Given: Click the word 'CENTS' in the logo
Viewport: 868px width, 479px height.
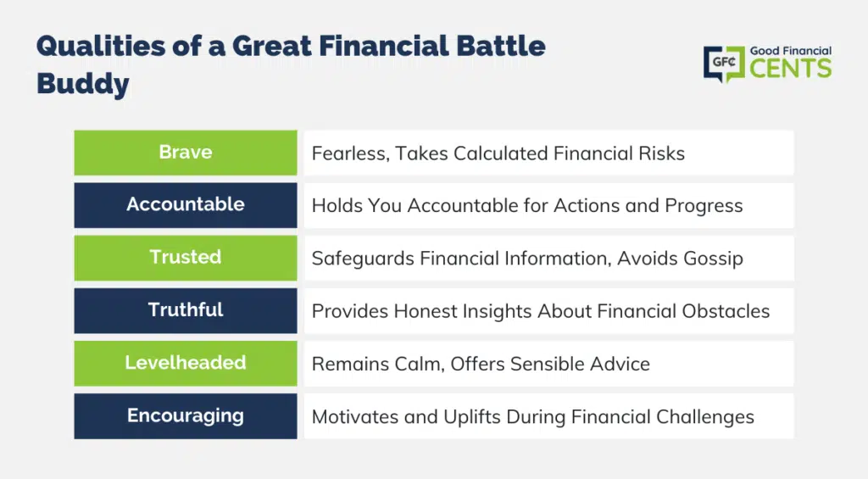Looking at the screenshot, I should [x=791, y=69].
